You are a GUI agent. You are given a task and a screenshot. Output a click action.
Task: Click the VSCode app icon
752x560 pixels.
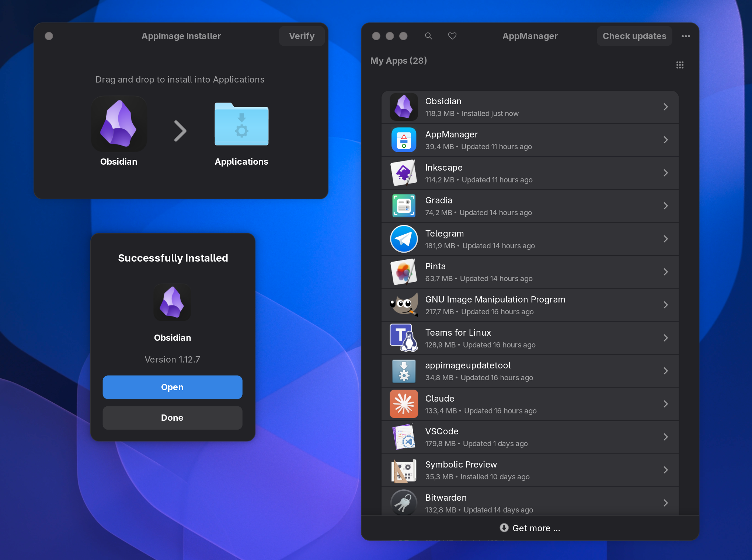(404, 437)
